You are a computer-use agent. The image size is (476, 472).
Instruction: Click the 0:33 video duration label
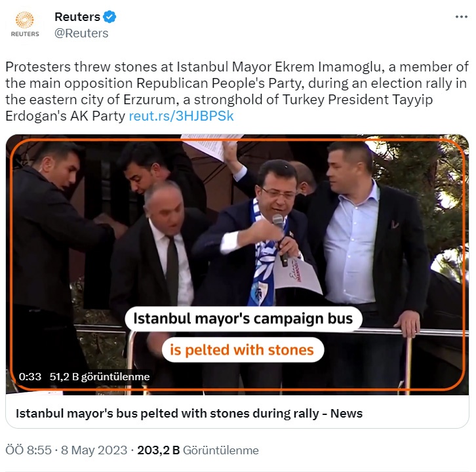coord(30,377)
